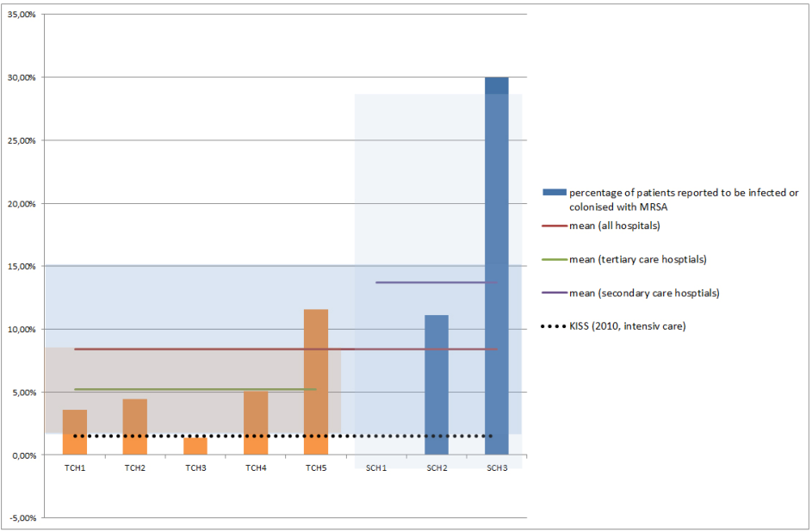
Task: Click the red legend line marker
Action: point(554,226)
